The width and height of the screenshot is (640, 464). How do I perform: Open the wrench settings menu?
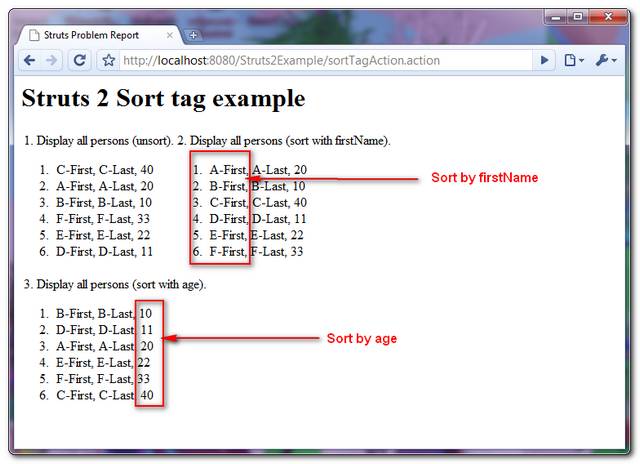[606, 60]
